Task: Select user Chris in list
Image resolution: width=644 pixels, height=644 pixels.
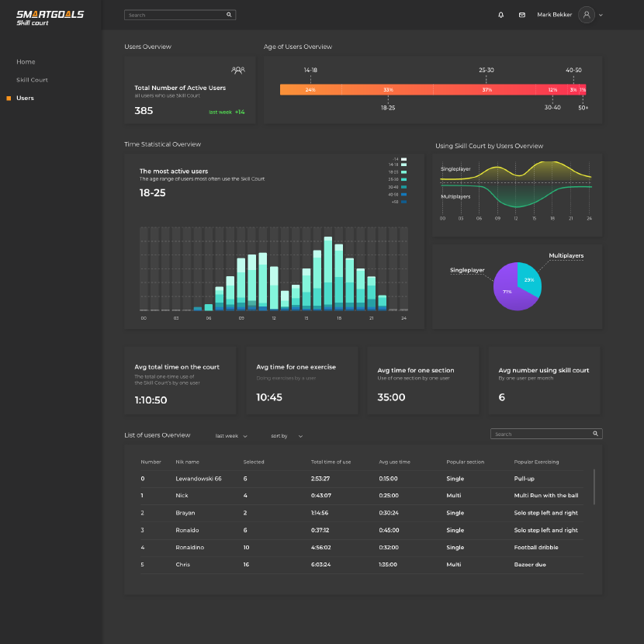Action: 183,564
